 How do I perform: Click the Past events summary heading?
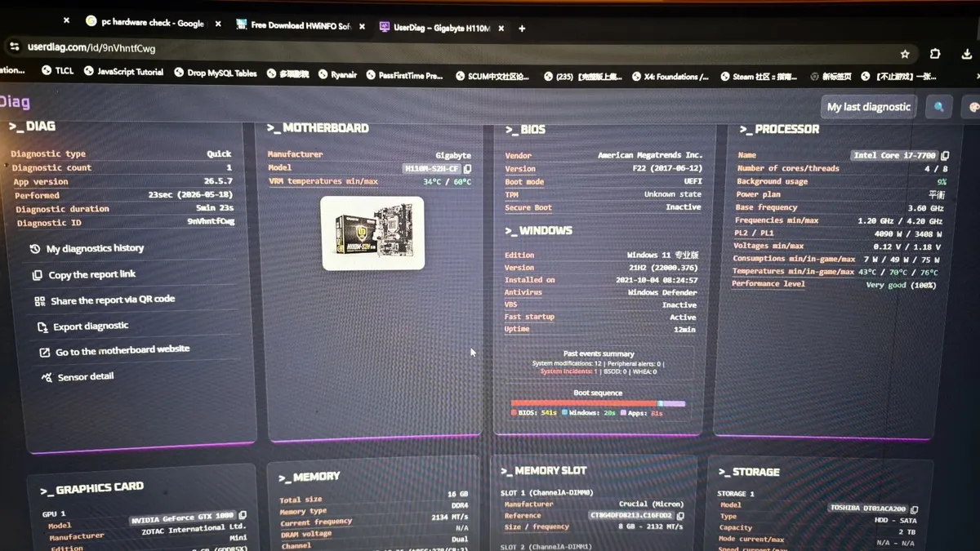[x=599, y=354]
